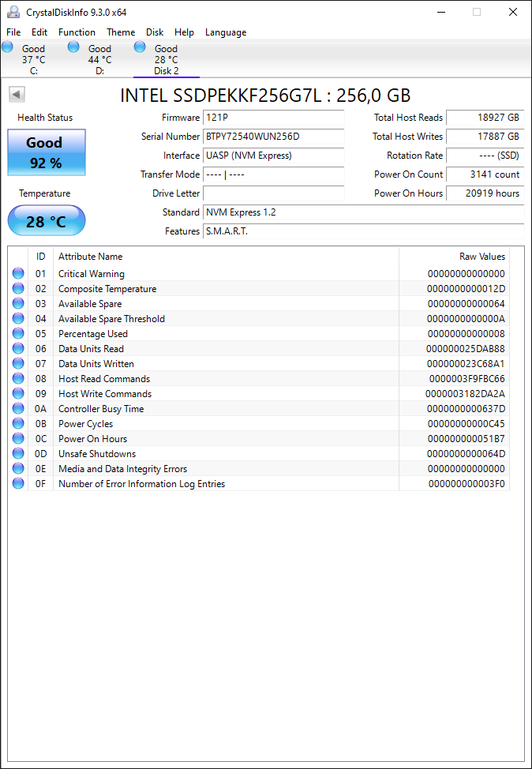Open the Disk menu
This screenshot has height=769, width=532.
(155, 32)
